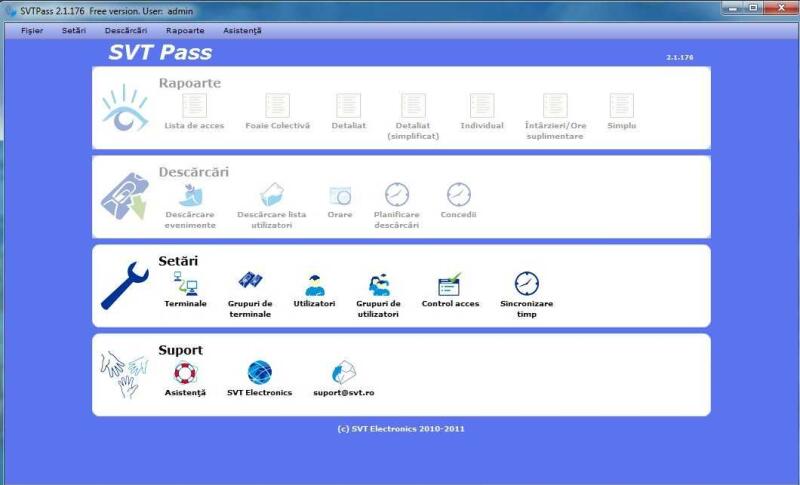This screenshot has height=485, width=800.
Task: Open the Fișier menu
Action: click(32, 31)
